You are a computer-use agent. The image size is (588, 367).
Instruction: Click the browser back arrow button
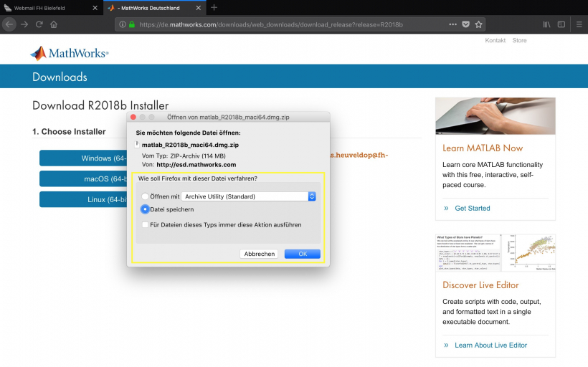click(9, 24)
